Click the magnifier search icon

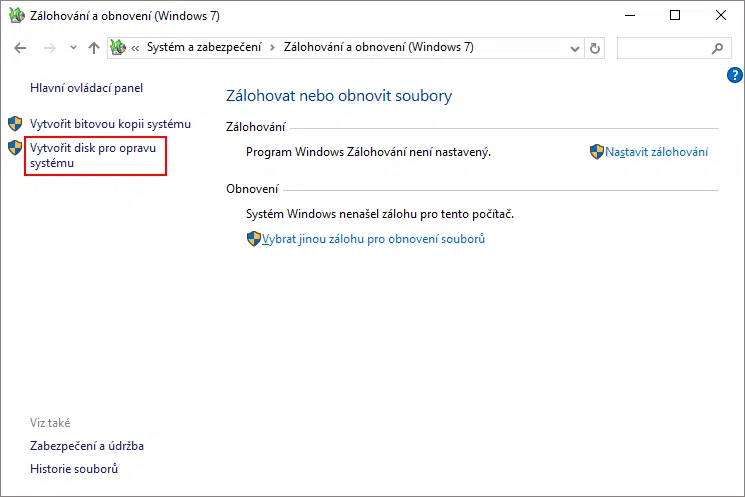click(x=717, y=48)
